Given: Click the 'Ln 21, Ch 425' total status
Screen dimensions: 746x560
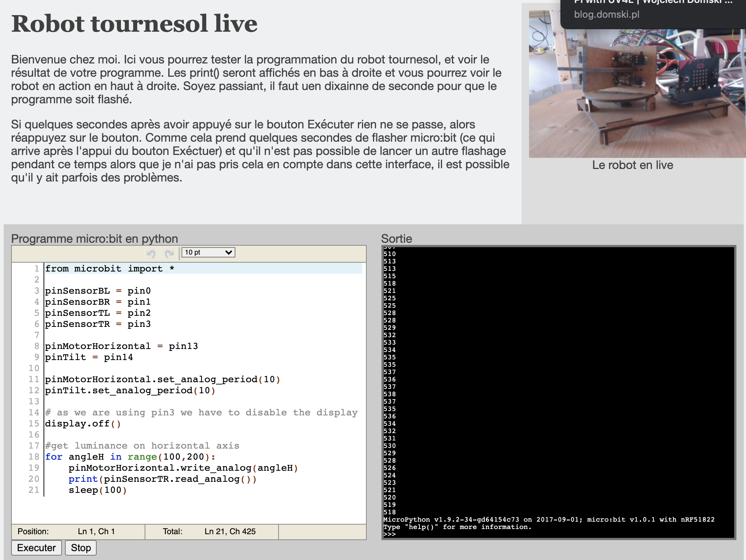Looking at the screenshot, I should [230, 531].
